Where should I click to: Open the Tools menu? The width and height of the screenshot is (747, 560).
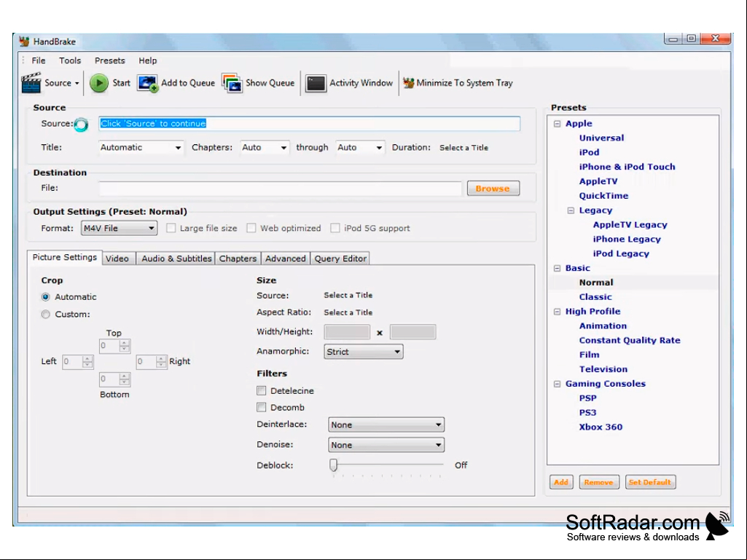(x=70, y=60)
